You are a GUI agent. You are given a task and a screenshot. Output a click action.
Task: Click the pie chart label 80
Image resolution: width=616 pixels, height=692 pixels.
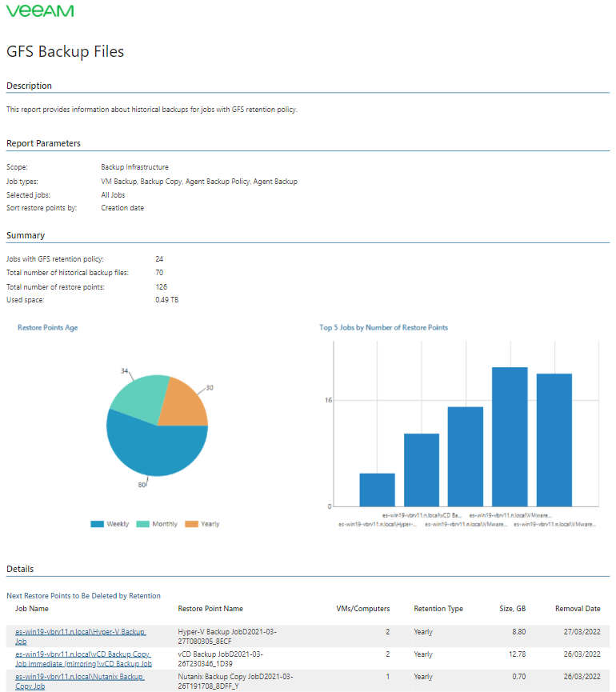click(x=142, y=485)
